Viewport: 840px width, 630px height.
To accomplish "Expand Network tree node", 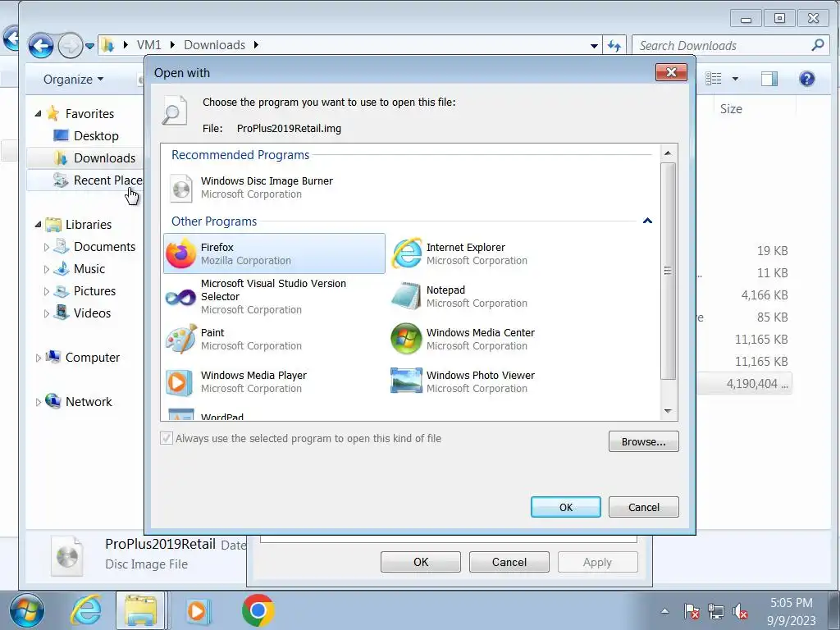I will pos(38,402).
